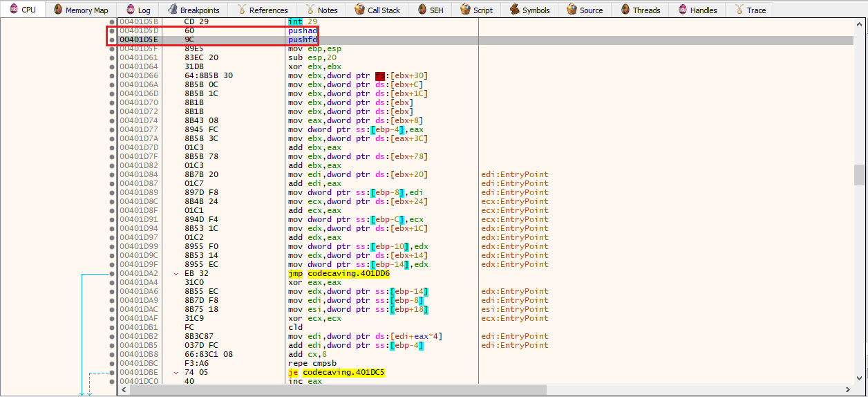Click the horizontal scrollbar left arrow
The height and width of the screenshot is (397, 868).
124,390
